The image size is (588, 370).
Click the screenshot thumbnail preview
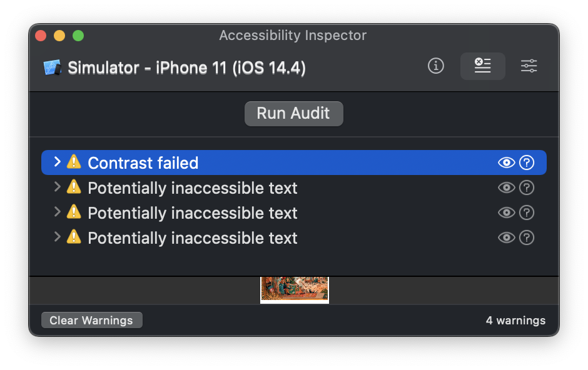294,289
